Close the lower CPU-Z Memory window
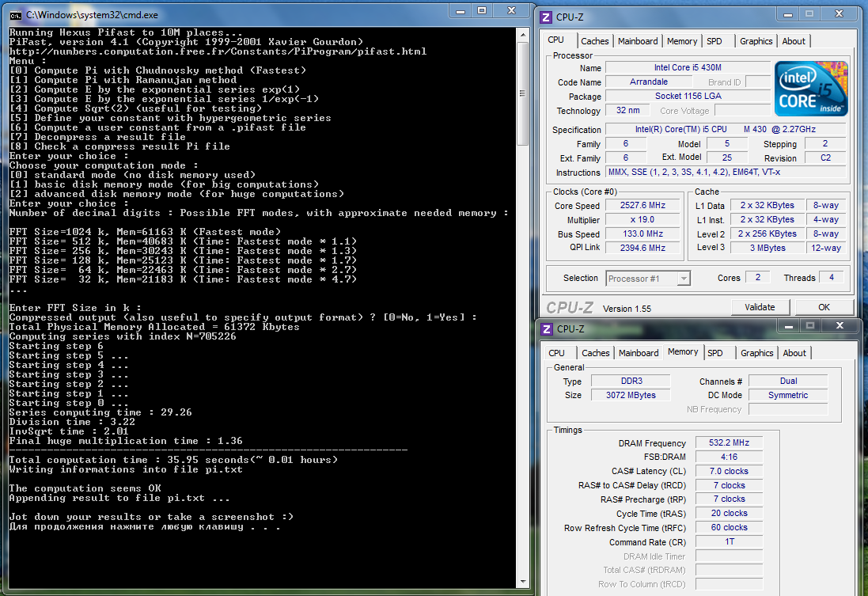The width and height of the screenshot is (868, 596). [840, 326]
